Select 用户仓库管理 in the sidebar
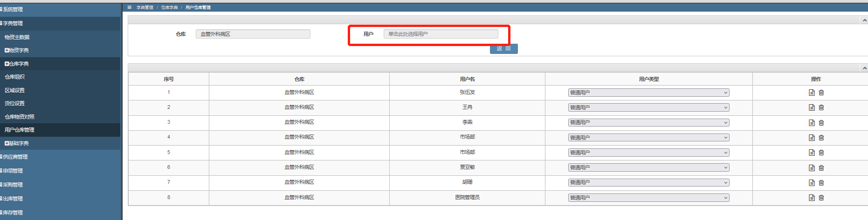Viewport: 868px width, 220px height. (20, 130)
